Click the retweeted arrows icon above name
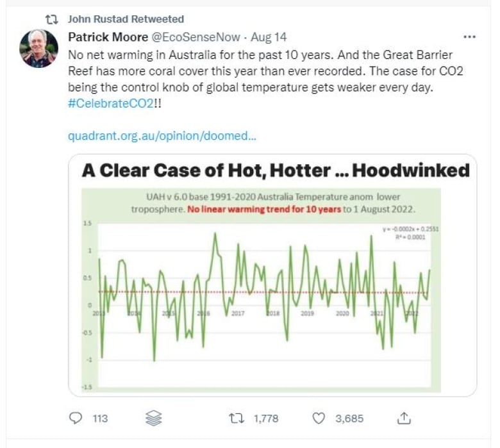 point(52,19)
